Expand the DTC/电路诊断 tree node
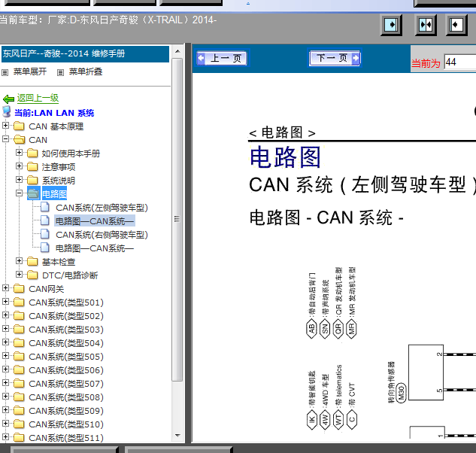The width and height of the screenshot is (476, 453). click(x=20, y=275)
